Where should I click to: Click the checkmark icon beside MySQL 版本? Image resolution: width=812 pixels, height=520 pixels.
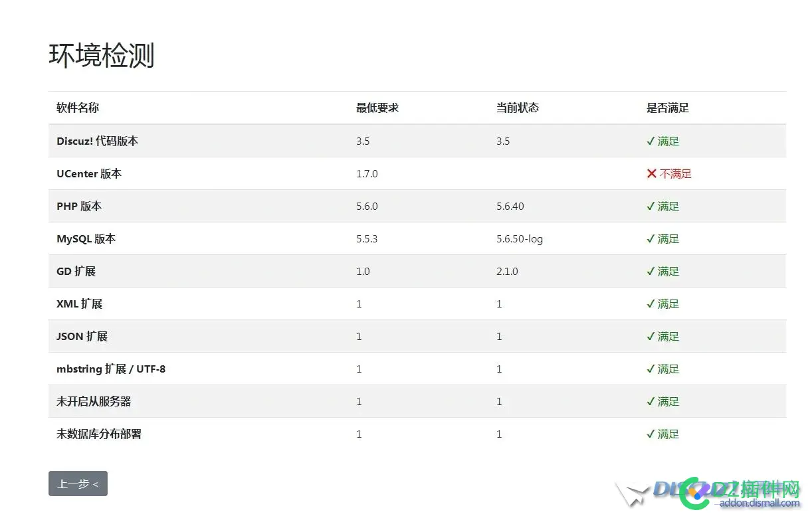coord(651,238)
